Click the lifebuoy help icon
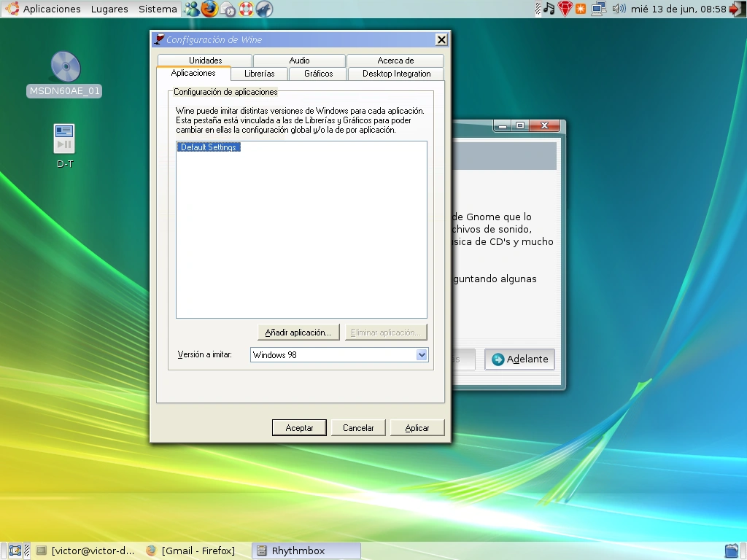 click(246, 9)
